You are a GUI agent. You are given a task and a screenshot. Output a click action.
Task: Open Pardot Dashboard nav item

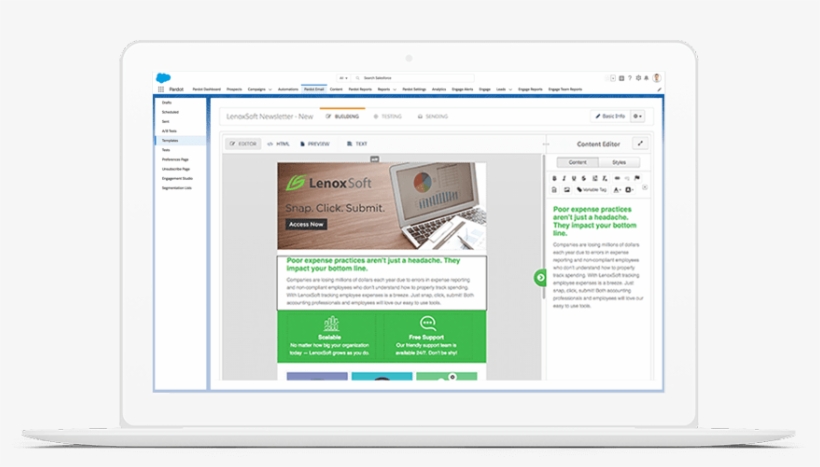[207, 89]
